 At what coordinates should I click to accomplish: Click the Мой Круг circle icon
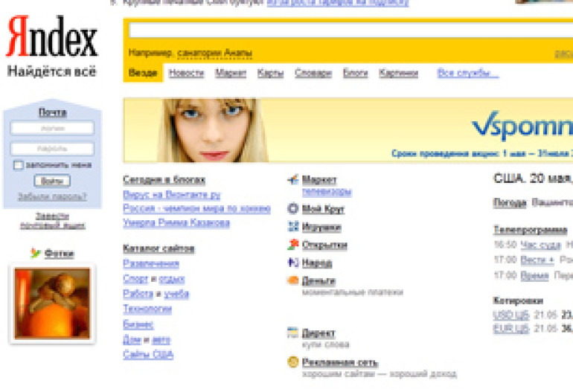click(292, 208)
